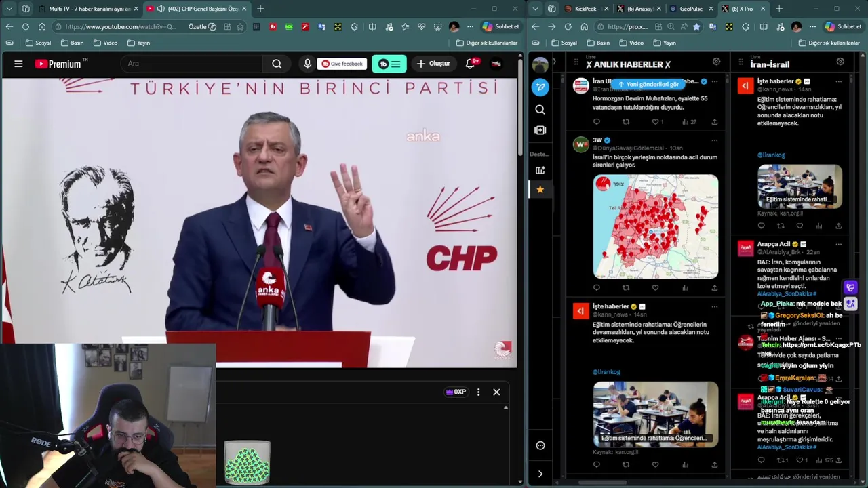Open the Sosyal bookmarks folder in left browser
This screenshot has height=488, width=868.
point(38,43)
